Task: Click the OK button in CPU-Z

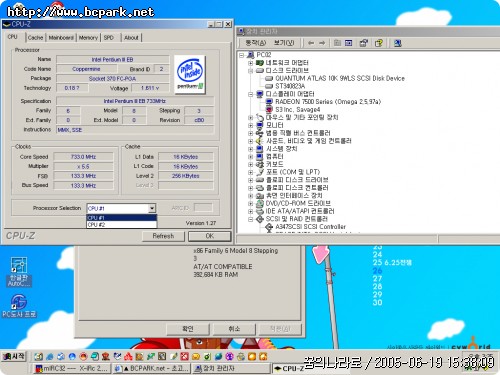Action: pyautogui.click(x=209, y=236)
